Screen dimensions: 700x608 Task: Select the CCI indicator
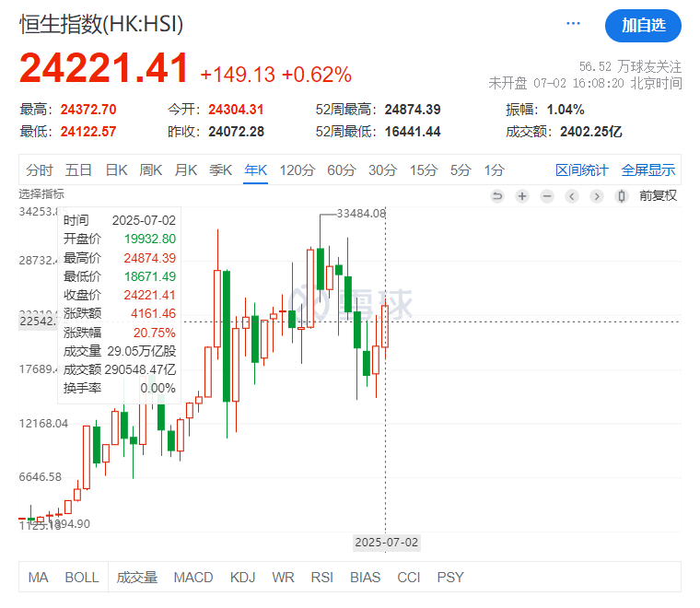(408, 578)
